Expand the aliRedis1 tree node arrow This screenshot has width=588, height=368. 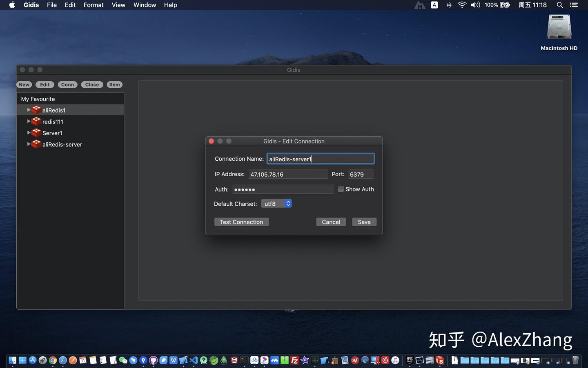click(x=29, y=110)
